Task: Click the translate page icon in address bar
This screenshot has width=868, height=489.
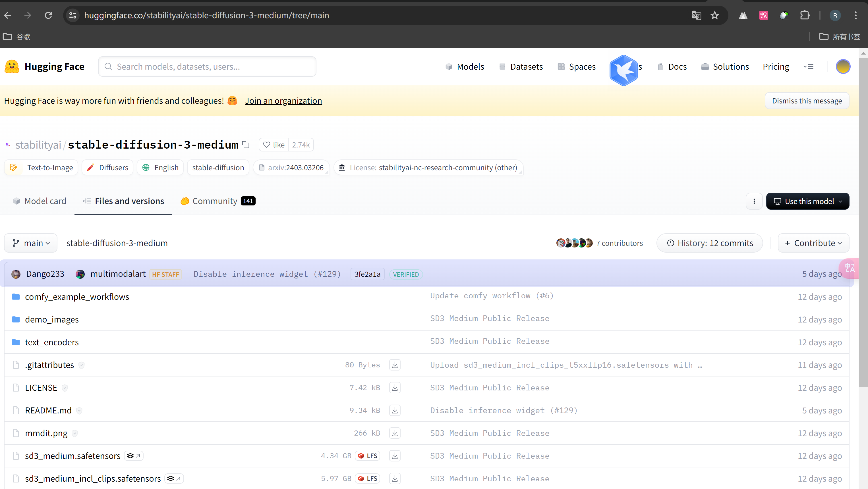Action: (696, 16)
